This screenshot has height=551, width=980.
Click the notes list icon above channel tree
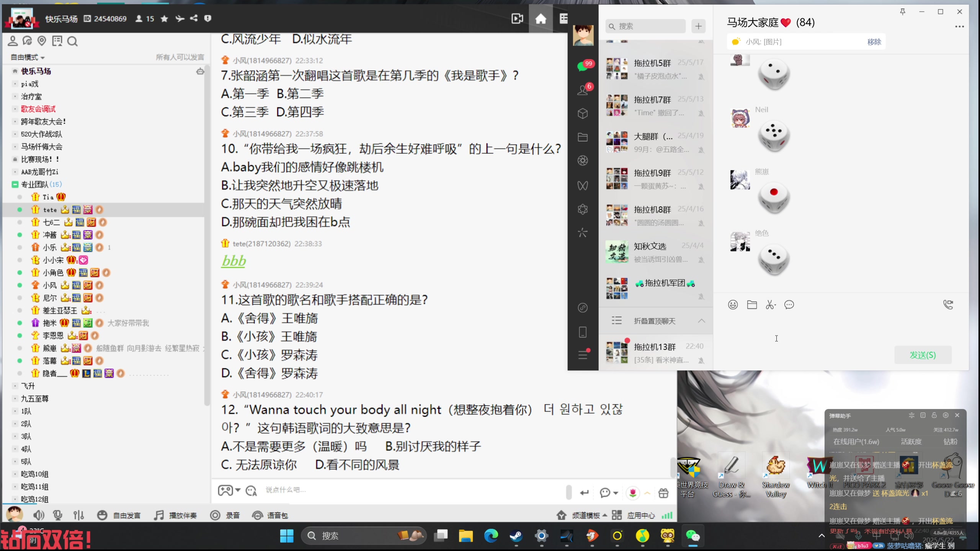(57, 41)
